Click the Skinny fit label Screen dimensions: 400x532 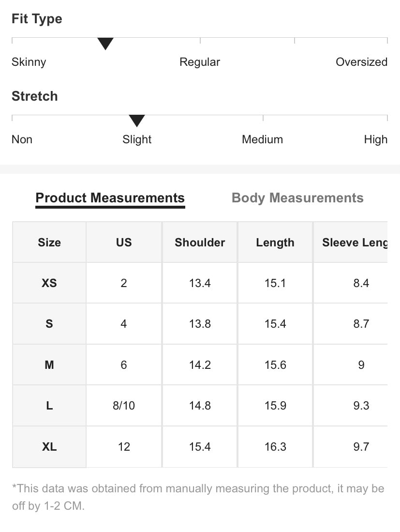point(29,62)
